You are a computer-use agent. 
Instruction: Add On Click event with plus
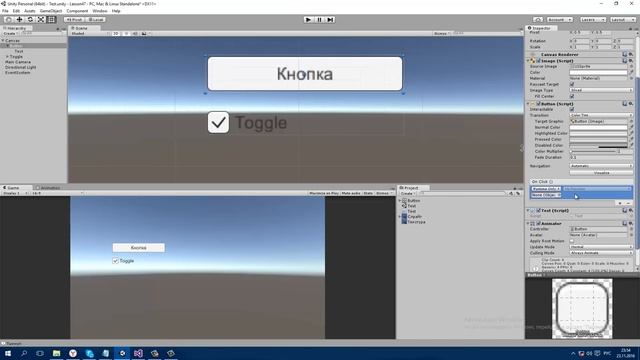click(620, 203)
